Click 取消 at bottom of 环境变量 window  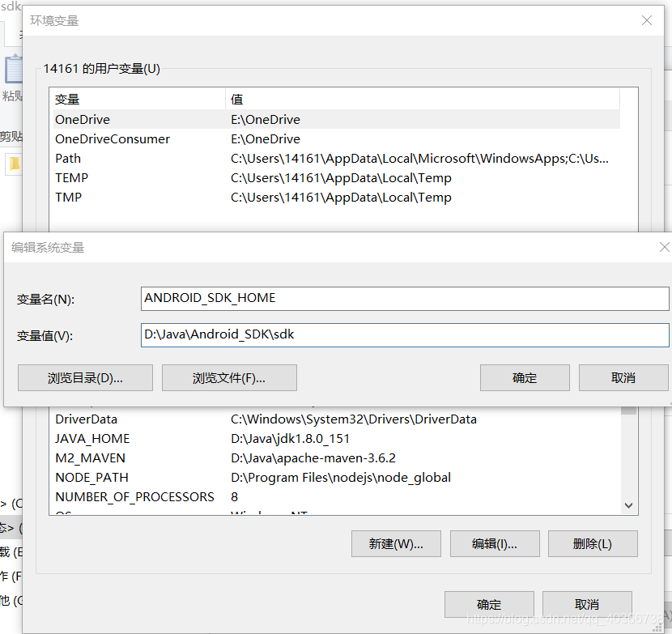click(587, 604)
